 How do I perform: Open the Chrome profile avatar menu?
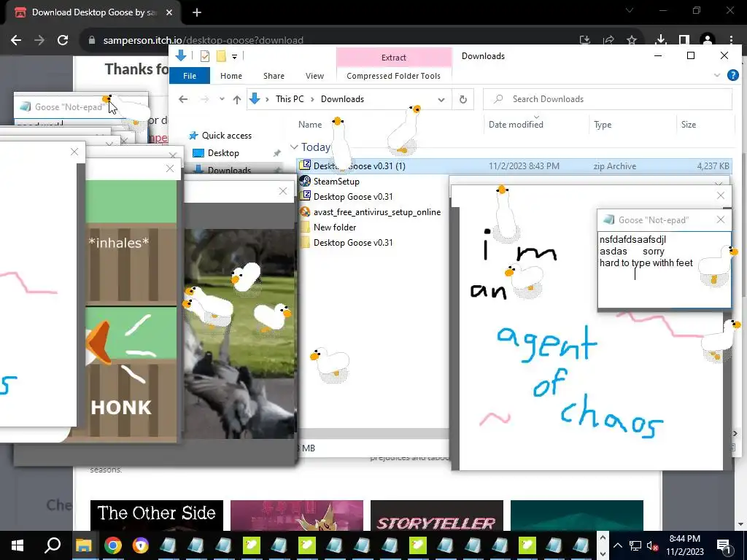708,40
